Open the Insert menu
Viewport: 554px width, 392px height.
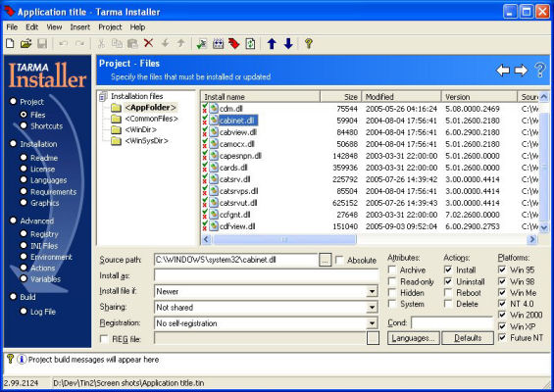pos(79,27)
